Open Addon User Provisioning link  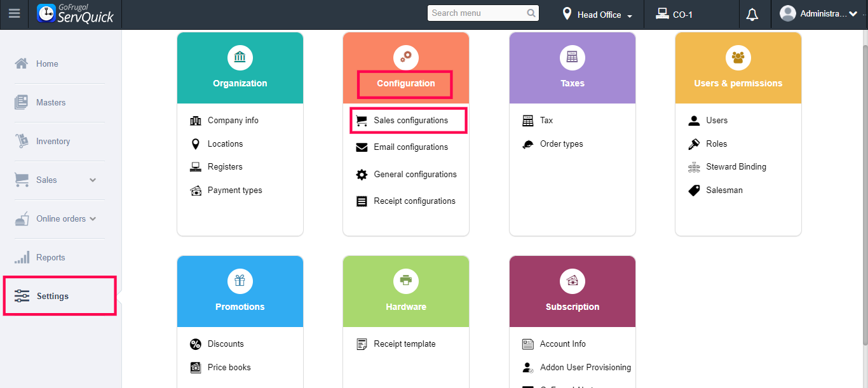tap(586, 368)
